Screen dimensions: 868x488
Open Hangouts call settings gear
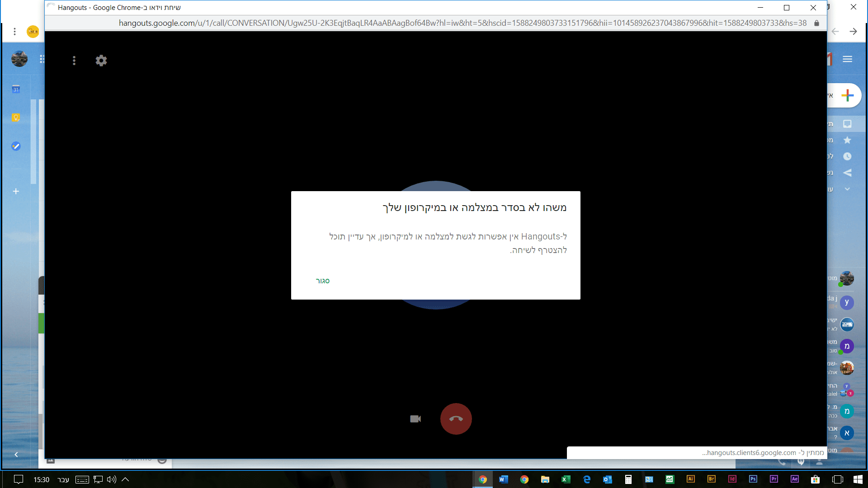101,61
